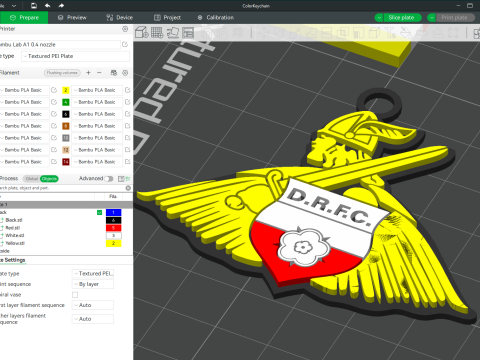Select Black.stl in the object list
Viewport: 480px width, 360px height.
tap(14, 220)
